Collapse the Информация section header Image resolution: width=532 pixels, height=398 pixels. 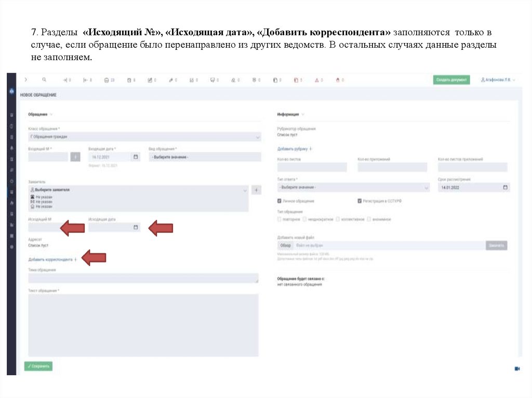[302, 114]
